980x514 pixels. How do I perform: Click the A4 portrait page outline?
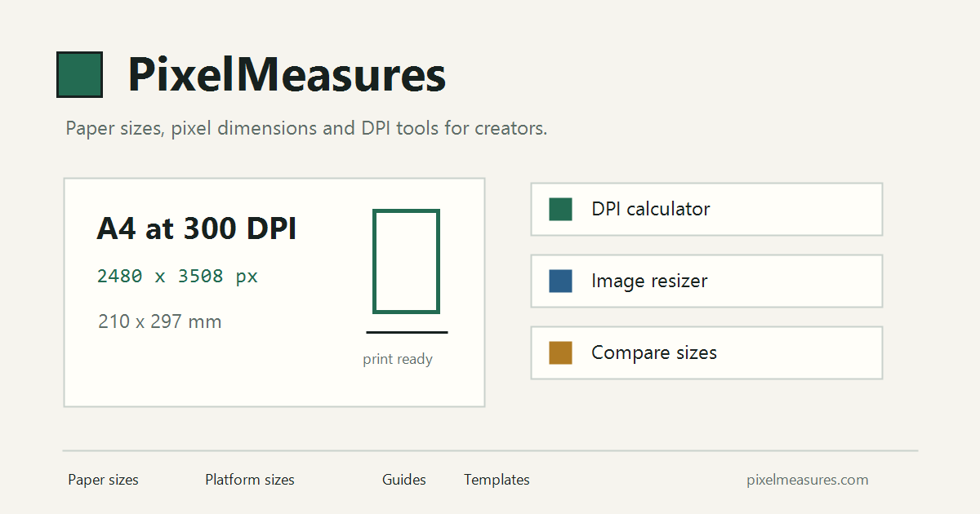[407, 261]
